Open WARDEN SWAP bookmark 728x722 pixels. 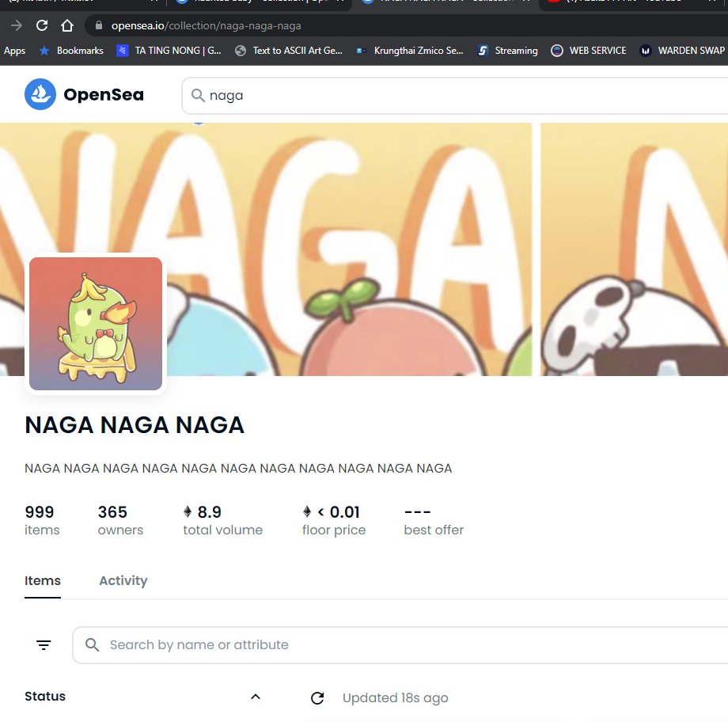coord(682,51)
